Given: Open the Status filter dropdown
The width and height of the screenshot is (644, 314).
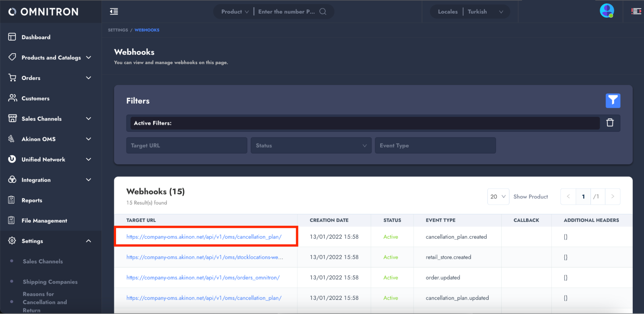Looking at the screenshot, I should coord(311,146).
